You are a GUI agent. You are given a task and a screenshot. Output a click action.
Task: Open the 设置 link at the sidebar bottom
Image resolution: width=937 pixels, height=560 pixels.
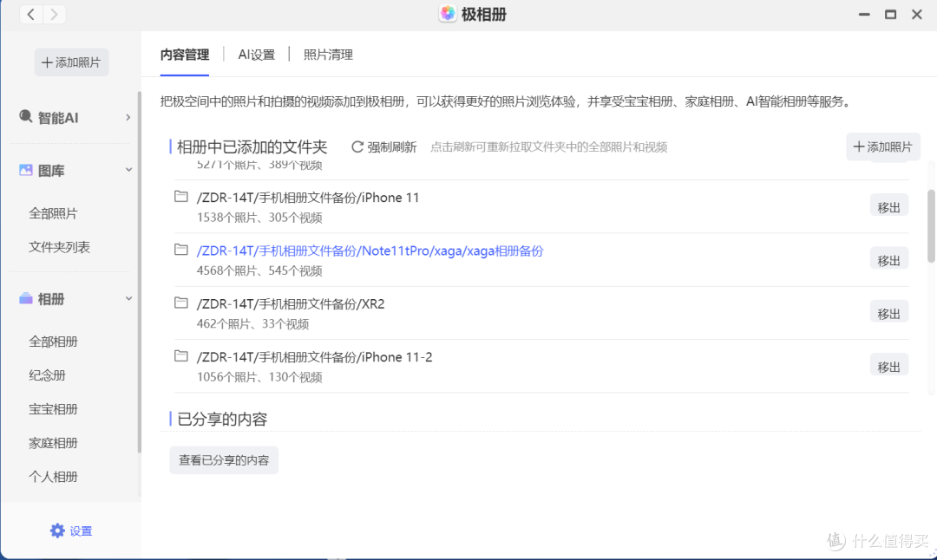point(71,531)
